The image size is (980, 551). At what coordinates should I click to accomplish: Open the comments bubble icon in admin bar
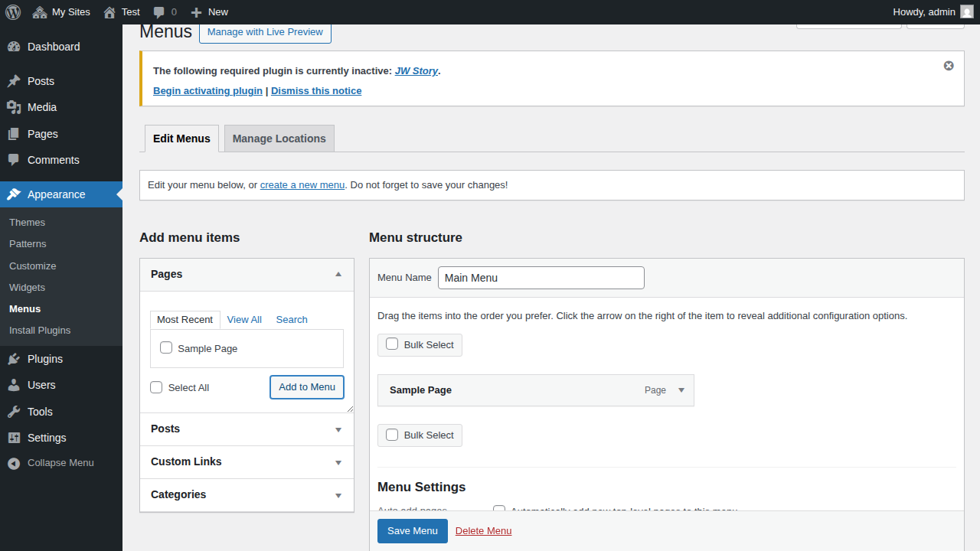pyautogui.click(x=158, y=11)
